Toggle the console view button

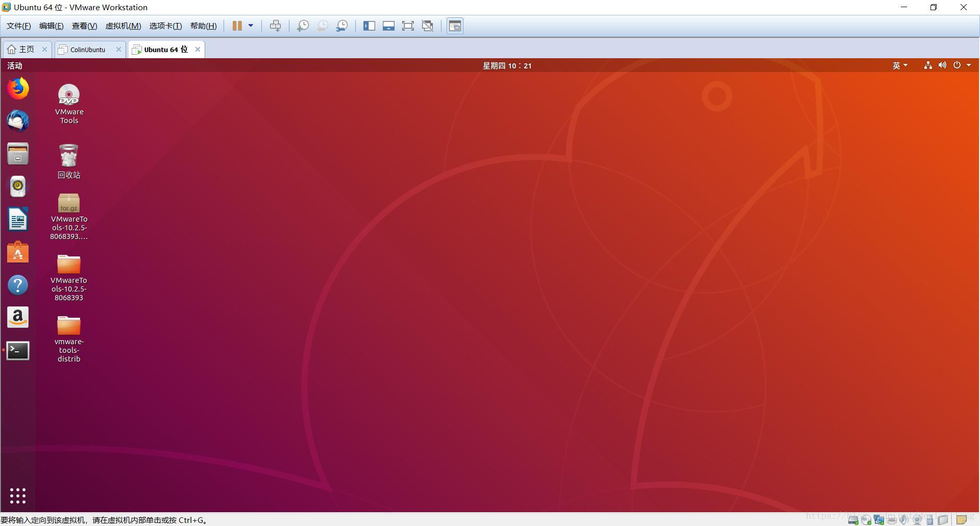[455, 26]
